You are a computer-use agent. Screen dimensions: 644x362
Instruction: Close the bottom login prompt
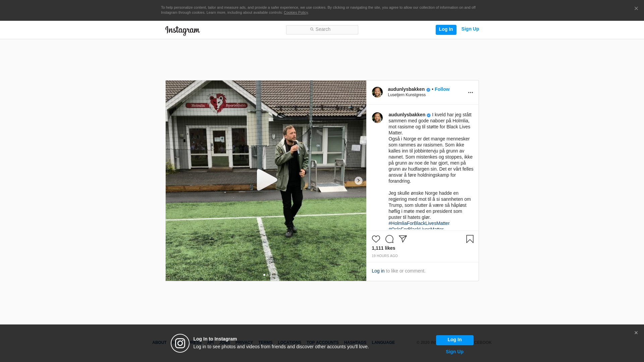pyautogui.click(x=636, y=333)
